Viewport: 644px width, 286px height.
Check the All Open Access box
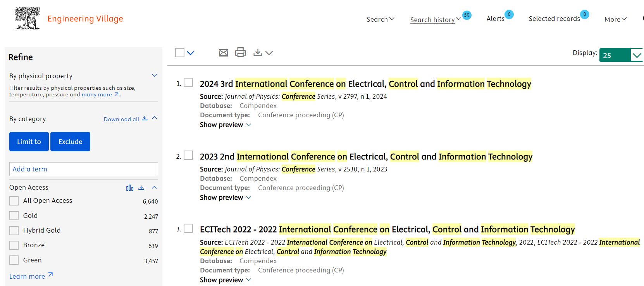point(14,200)
